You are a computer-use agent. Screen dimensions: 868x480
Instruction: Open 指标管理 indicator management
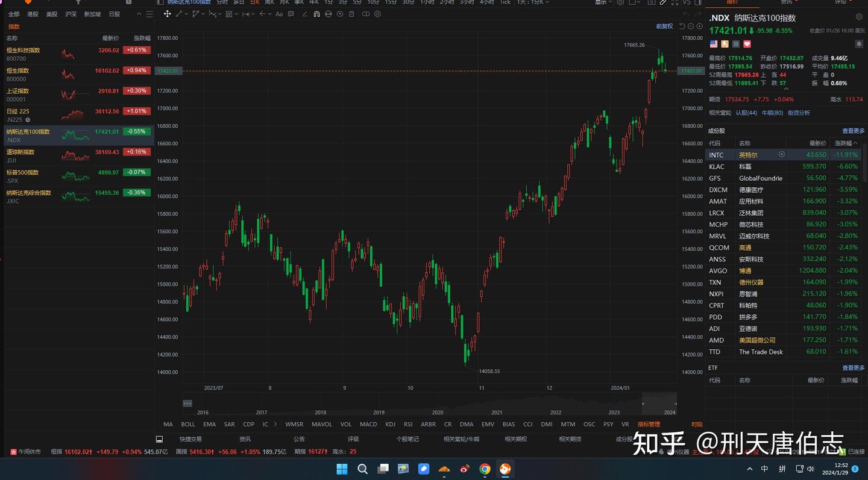coord(649,424)
